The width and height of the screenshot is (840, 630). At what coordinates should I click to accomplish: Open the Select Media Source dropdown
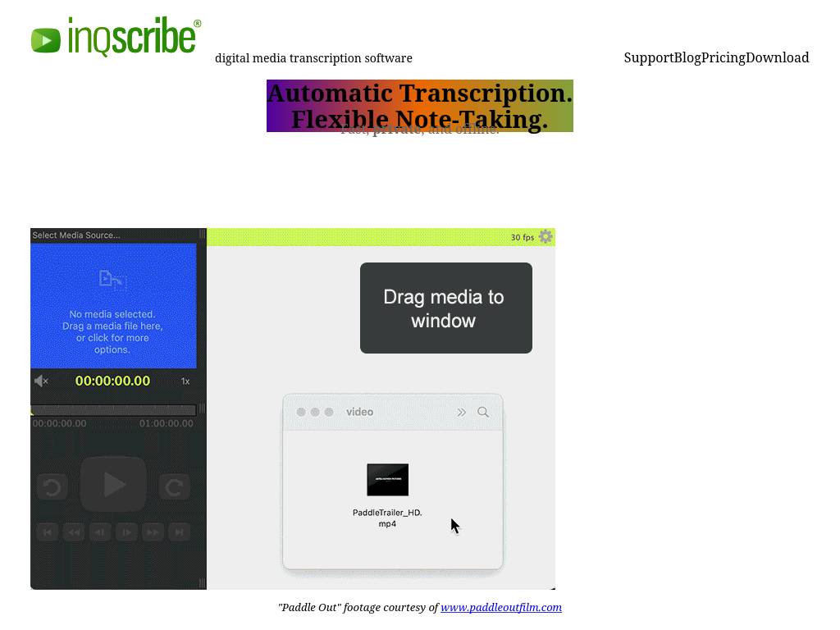tap(76, 235)
